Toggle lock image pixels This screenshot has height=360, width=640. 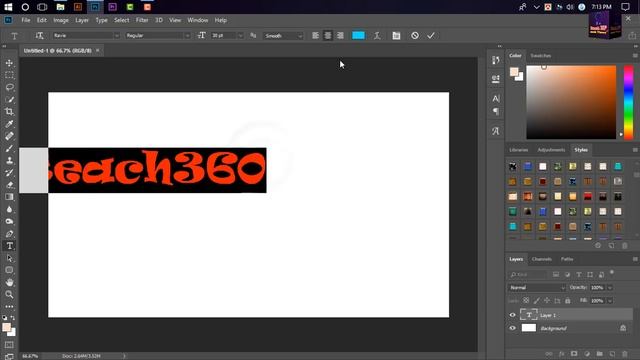click(536, 300)
